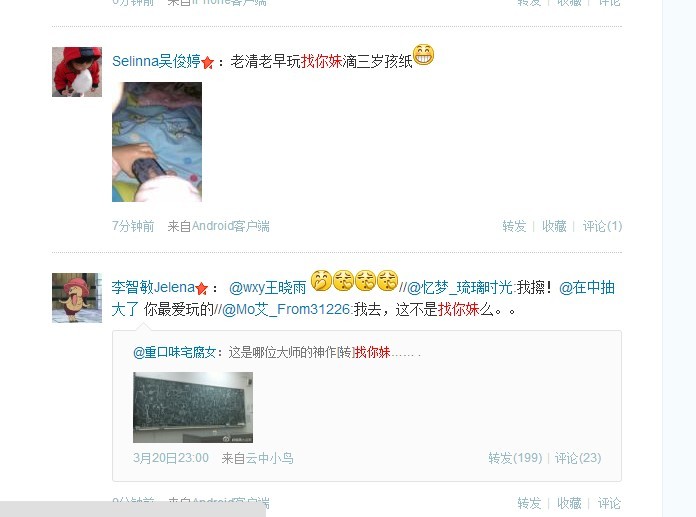View 转发(199) of the original post
This screenshot has height=517, width=696.
515,458
